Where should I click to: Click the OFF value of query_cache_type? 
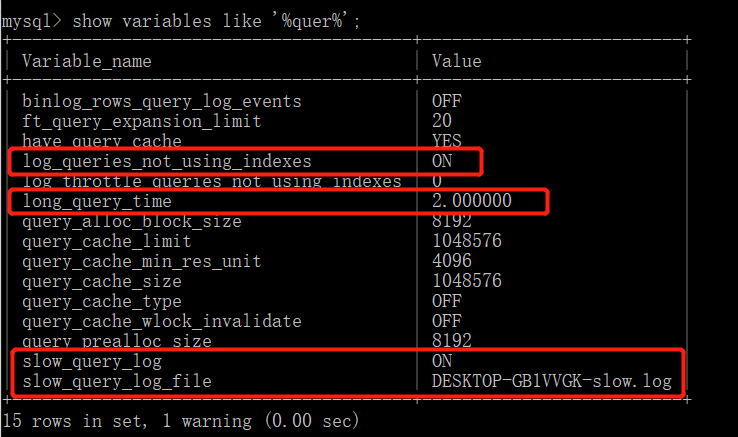[x=447, y=301]
